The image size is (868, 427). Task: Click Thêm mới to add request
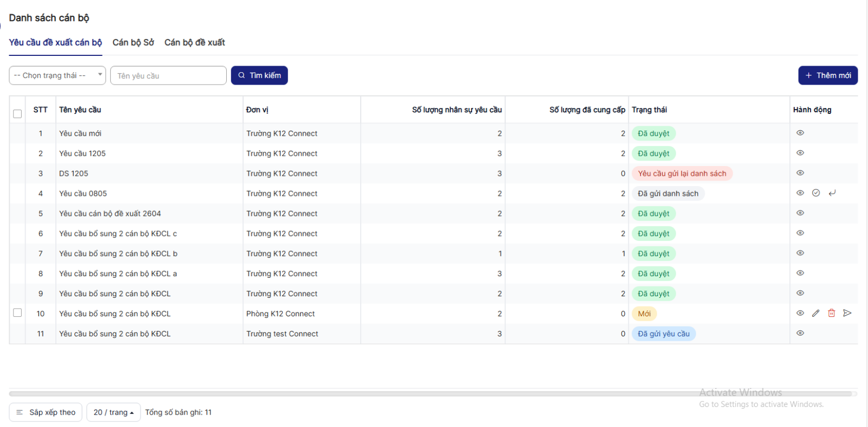827,75
